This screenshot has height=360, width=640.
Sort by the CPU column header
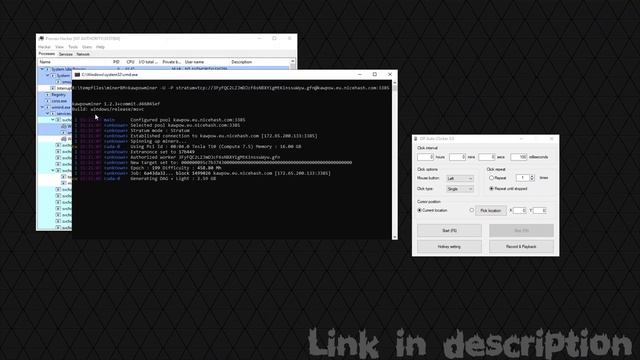coord(130,62)
